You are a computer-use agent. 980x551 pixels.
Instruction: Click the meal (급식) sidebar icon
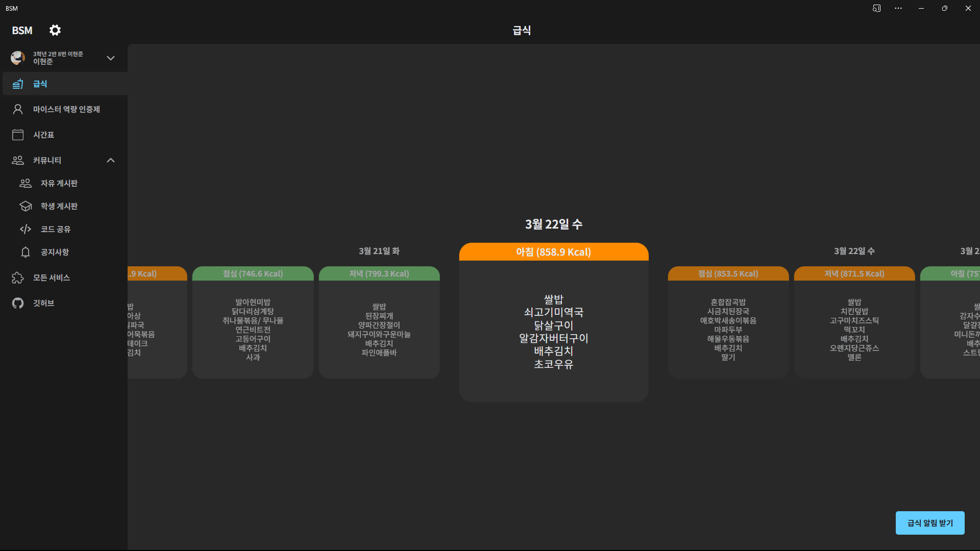click(18, 84)
